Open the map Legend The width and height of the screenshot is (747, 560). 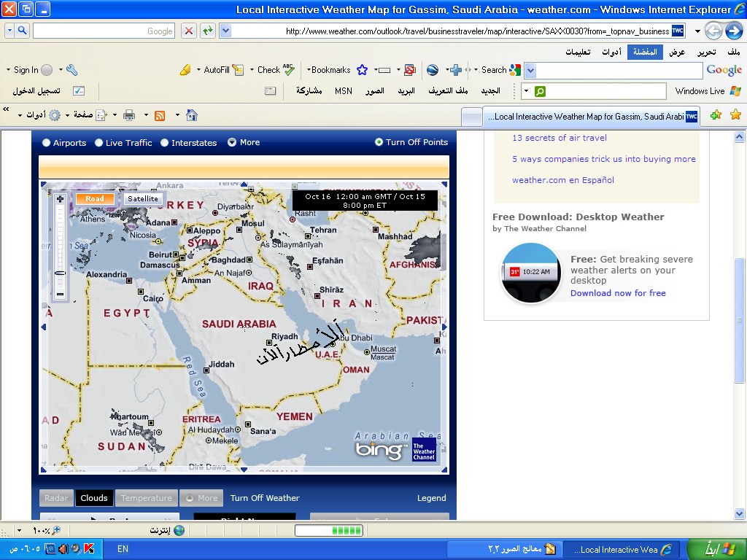pos(432,498)
